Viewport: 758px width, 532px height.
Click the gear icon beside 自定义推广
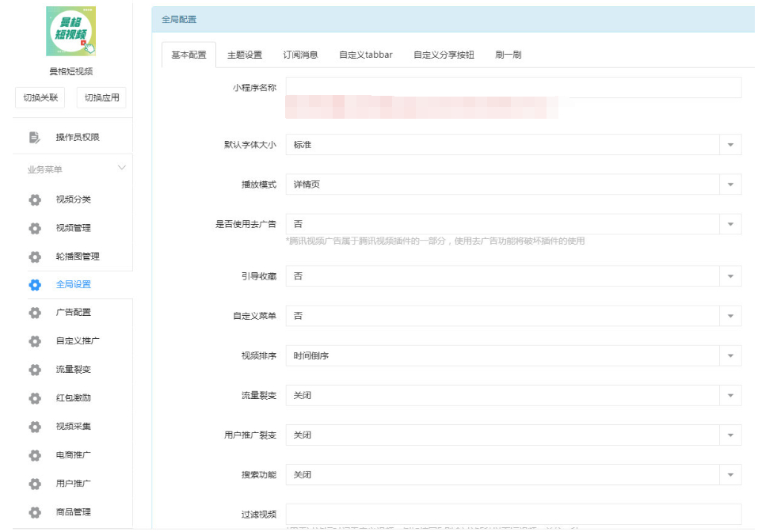click(x=35, y=341)
